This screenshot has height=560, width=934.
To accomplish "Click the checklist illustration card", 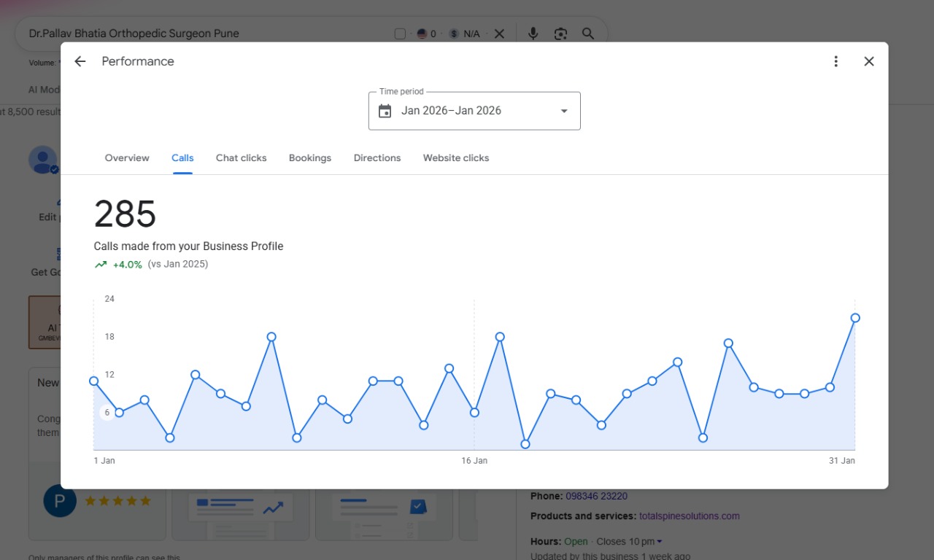I will [x=384, y=515].
